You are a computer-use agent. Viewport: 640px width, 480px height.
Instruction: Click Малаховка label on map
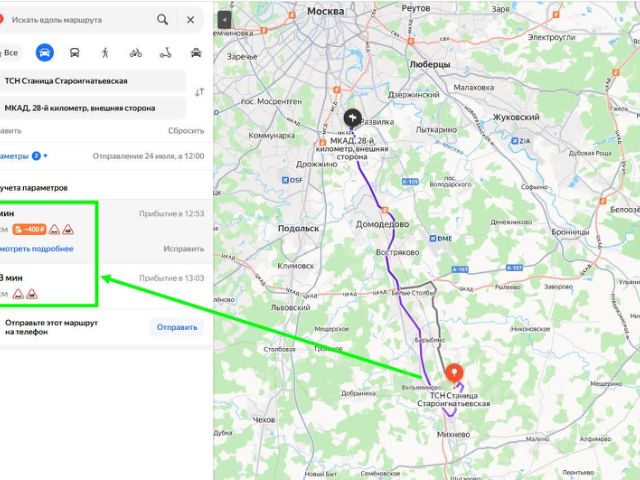(473, 87)
